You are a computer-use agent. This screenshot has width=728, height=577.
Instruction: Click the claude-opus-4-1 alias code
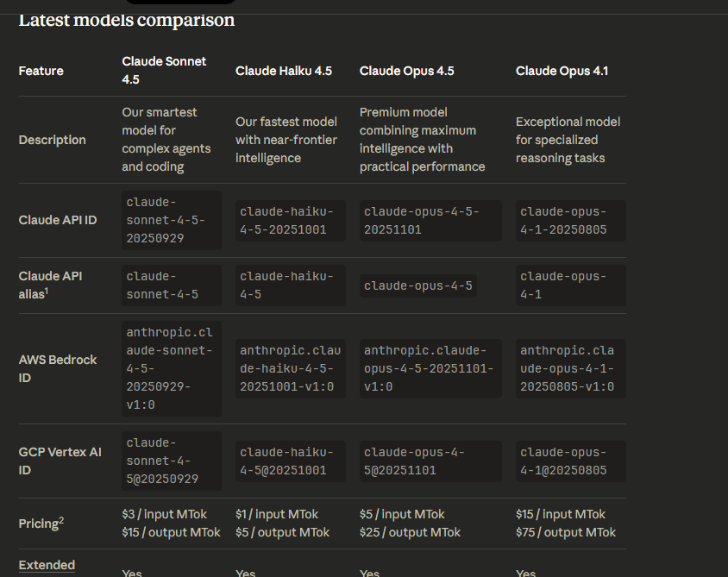(x=570, y=285)
